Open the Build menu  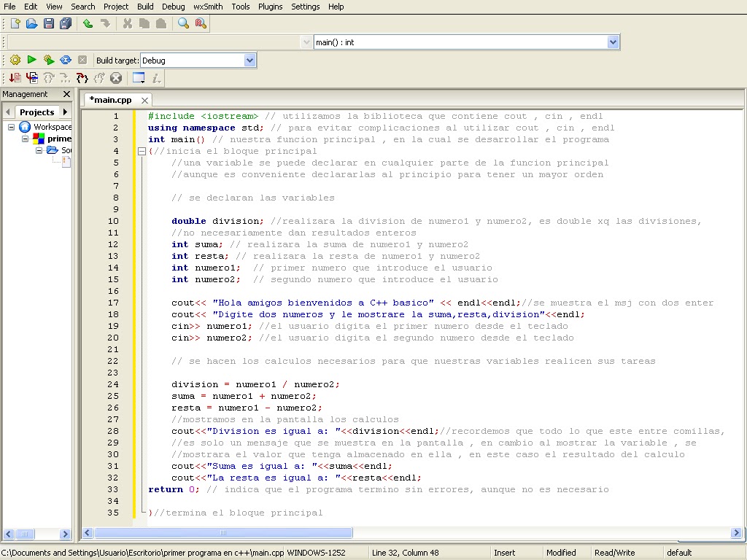145,7
